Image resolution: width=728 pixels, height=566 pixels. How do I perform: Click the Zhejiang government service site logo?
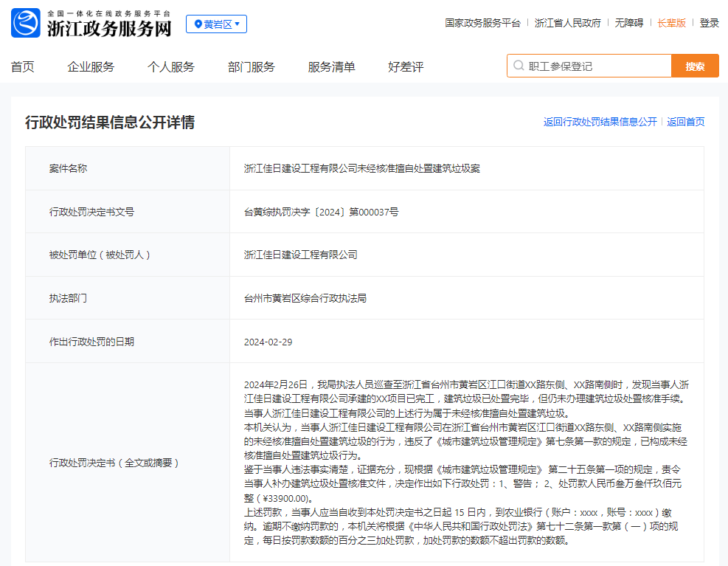(26, 23)
